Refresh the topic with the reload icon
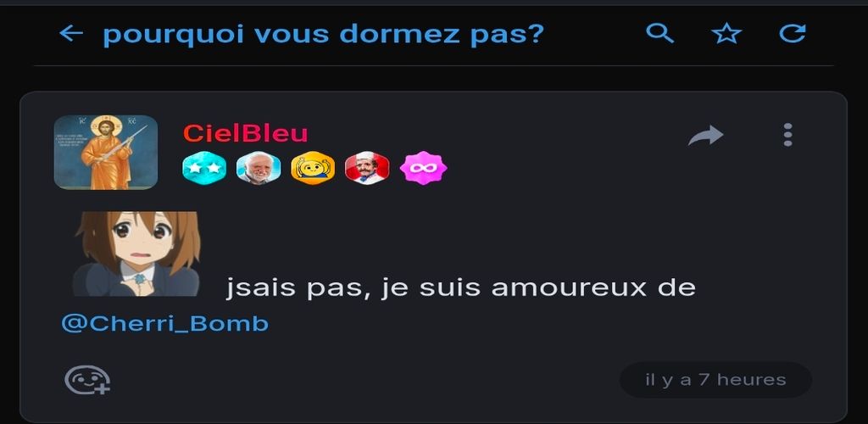 [793, 34]
